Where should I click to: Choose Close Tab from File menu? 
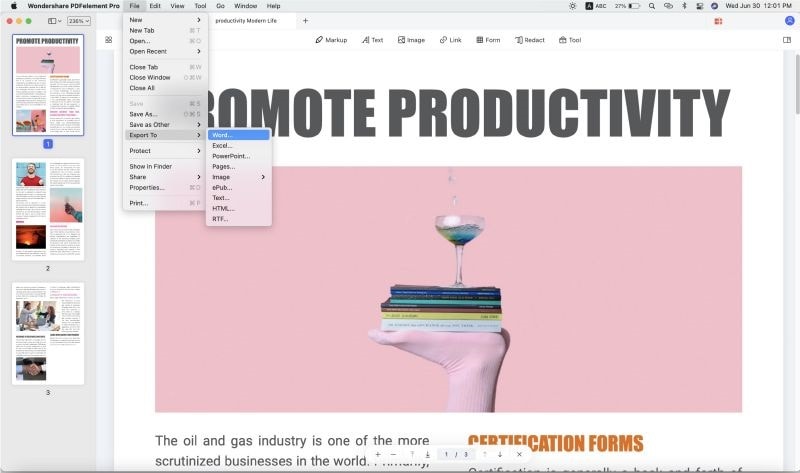(x=165, y=67)
